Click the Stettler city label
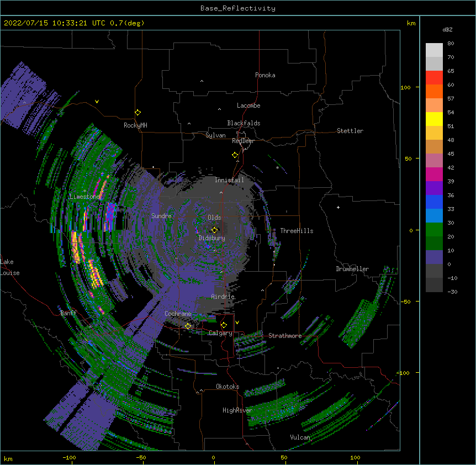Image resolution: width=476 pixels, height=465 pixels. [x=350, y=131]
